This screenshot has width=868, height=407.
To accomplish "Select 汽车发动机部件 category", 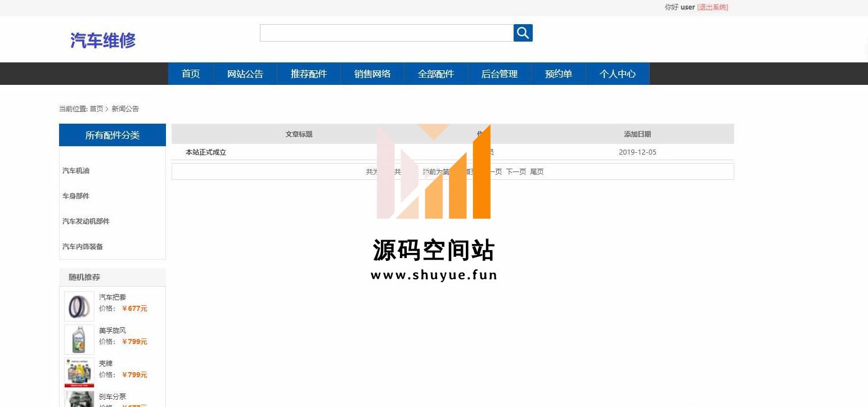I will (x=86, y=221).
